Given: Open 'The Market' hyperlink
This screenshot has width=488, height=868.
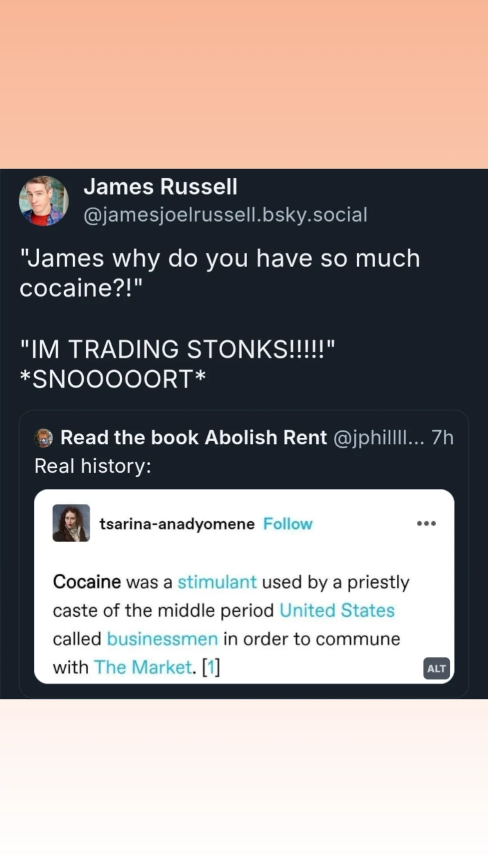Looking at the screenshot, I should pyautogui.click(x=143, y=667).
